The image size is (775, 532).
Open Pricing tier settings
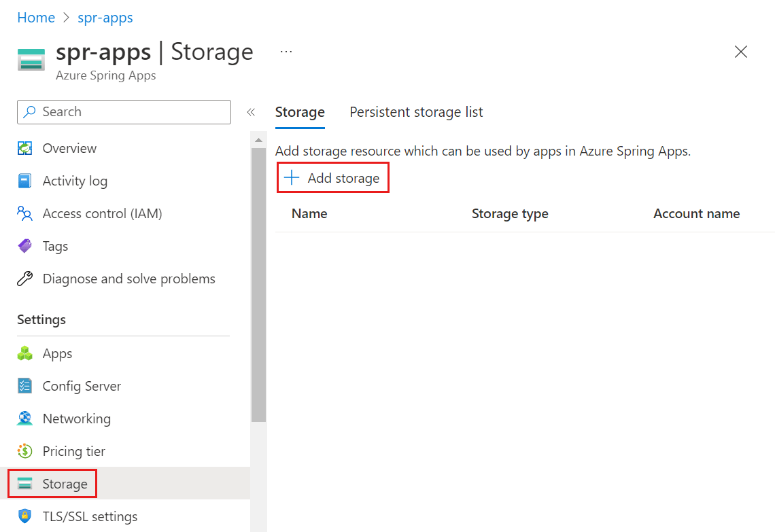[x=73, y=451]
